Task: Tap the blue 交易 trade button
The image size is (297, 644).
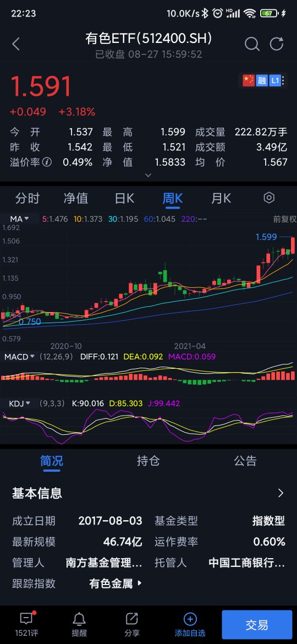Action: tap(257, 625)
